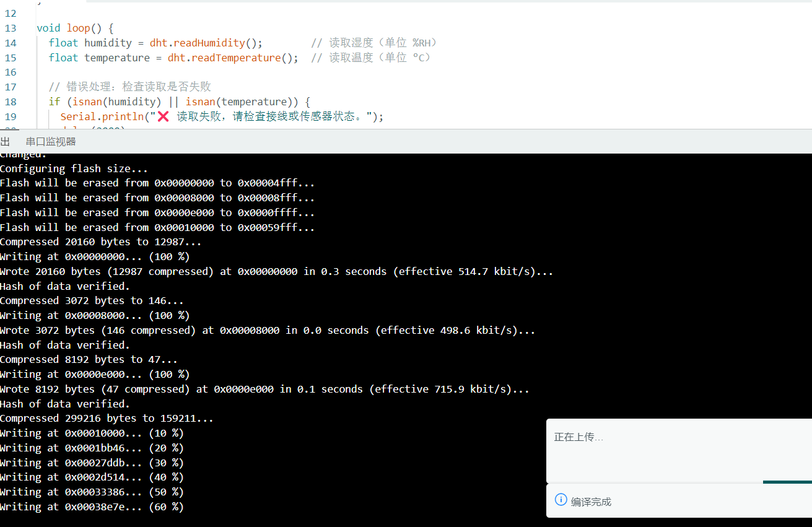Switch to the 串口监视器 tab
Screen dimensions: 812x527
pos(51,142)
